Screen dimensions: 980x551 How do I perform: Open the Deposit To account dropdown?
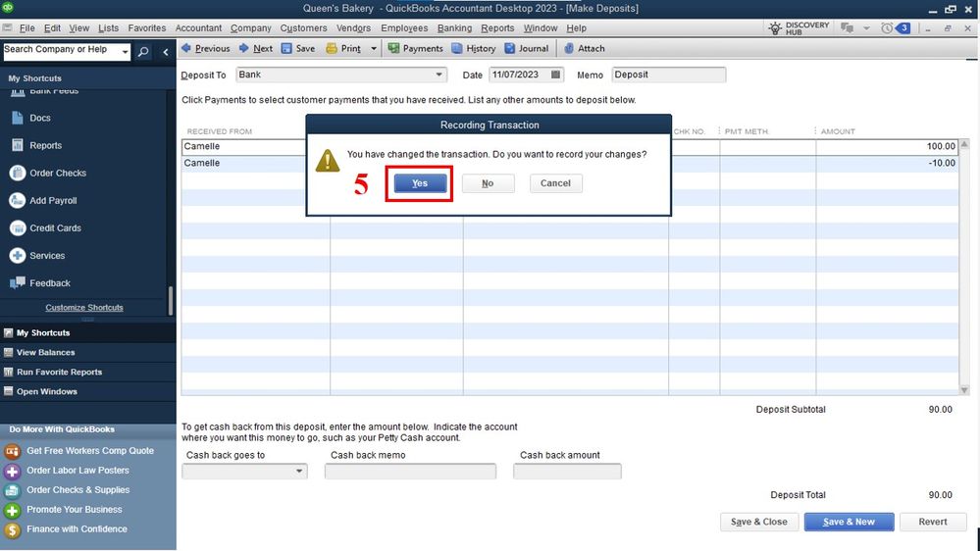(x=438, y=75)
